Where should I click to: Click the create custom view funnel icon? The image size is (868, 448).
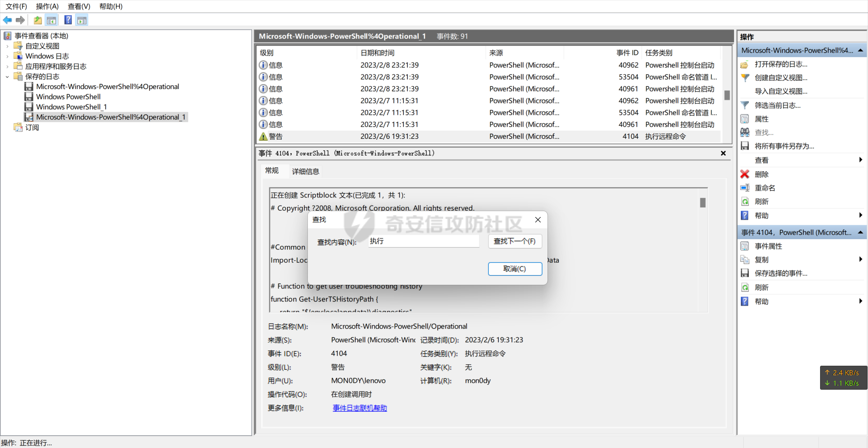coord(745,78)
